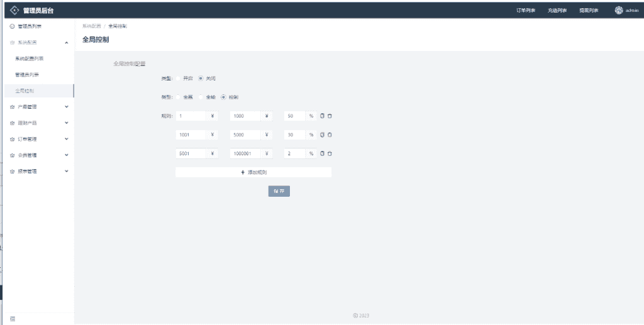Expand the 订单管理 menu chevron
This screenshot has height=325, width=644.
67,139
